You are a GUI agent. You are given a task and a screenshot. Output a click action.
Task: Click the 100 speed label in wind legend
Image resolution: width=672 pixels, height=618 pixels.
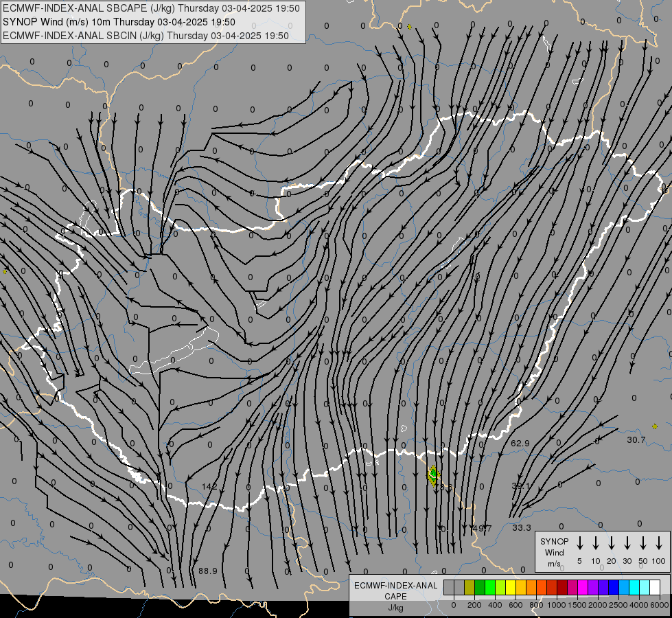coord(659,561)
